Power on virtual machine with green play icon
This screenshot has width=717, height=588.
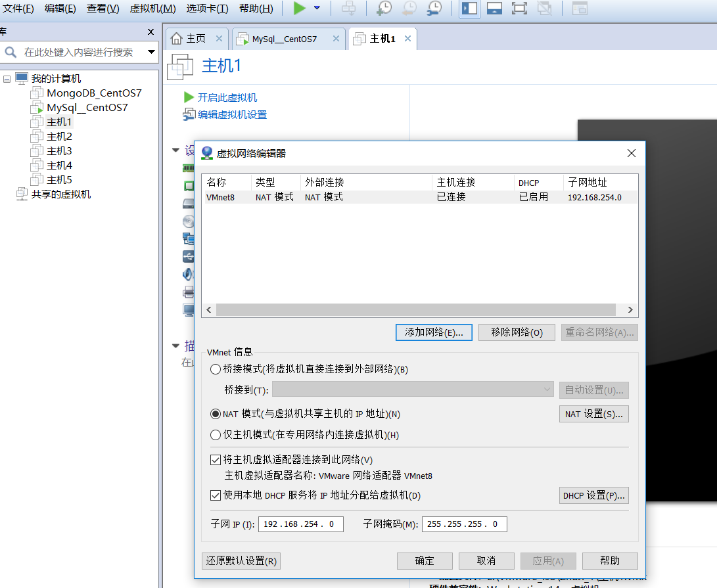click(x=299, y=9)
